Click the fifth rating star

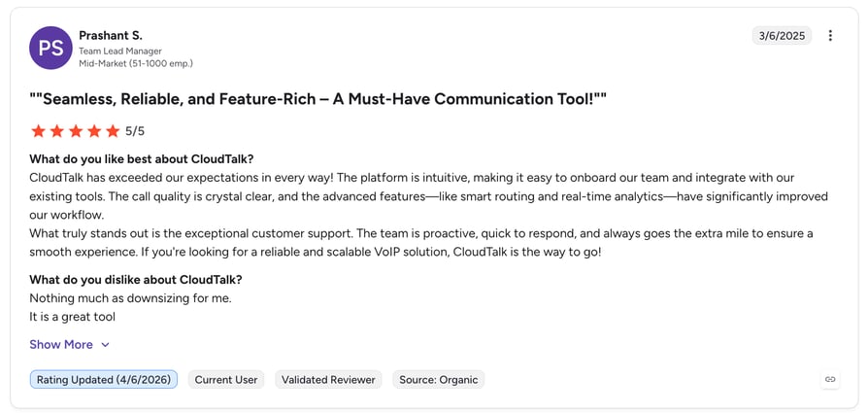[x=113, y=131]
